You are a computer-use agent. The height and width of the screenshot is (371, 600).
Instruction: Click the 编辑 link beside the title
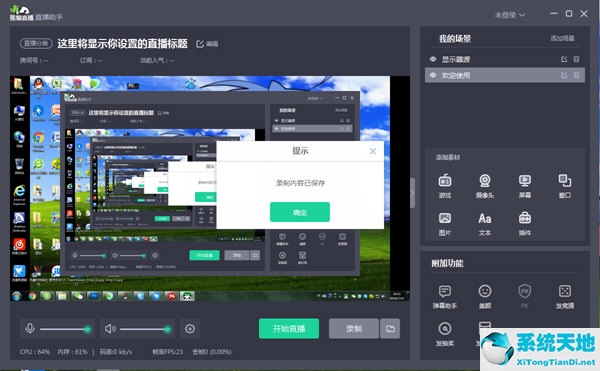point(207,44)
